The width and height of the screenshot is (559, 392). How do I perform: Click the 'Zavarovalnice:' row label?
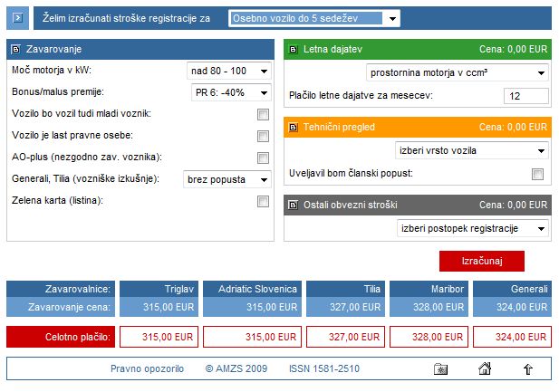click(x=61, y=289)
